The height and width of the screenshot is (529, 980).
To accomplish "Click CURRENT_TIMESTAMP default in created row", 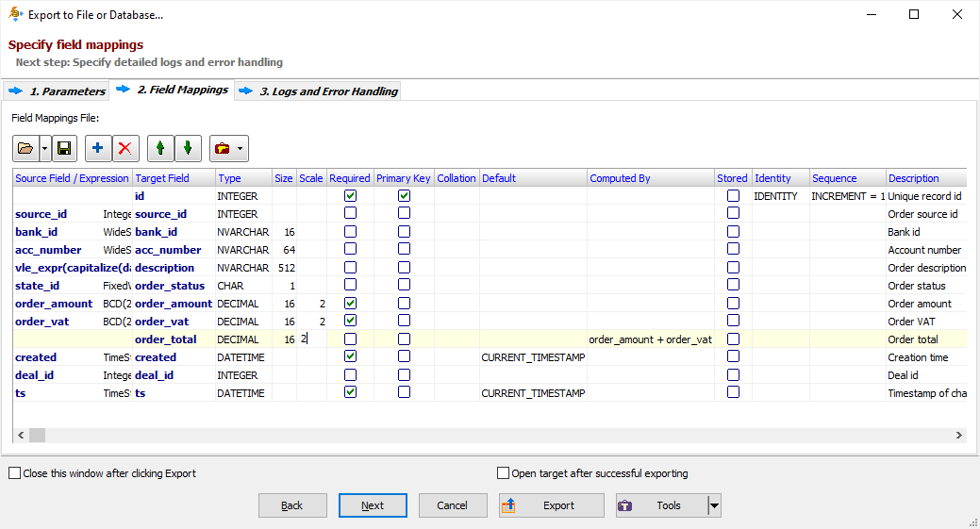I will (533, 357).
